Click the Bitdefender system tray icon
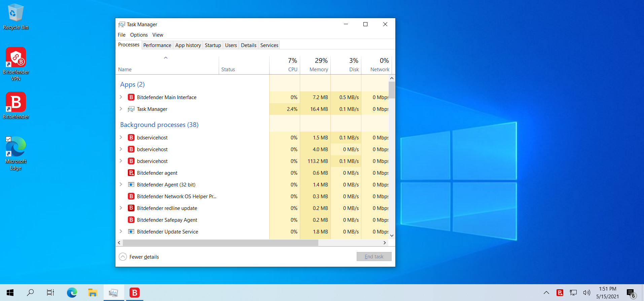This screenshot has height=301, width=644. point(560,293)
